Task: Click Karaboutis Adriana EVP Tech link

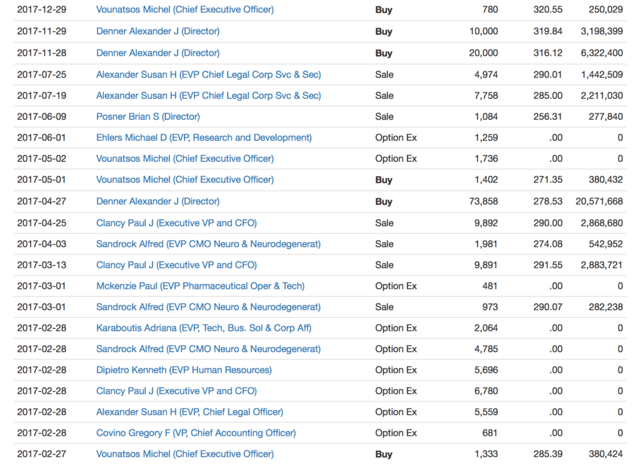Action: tap(204, 328)
